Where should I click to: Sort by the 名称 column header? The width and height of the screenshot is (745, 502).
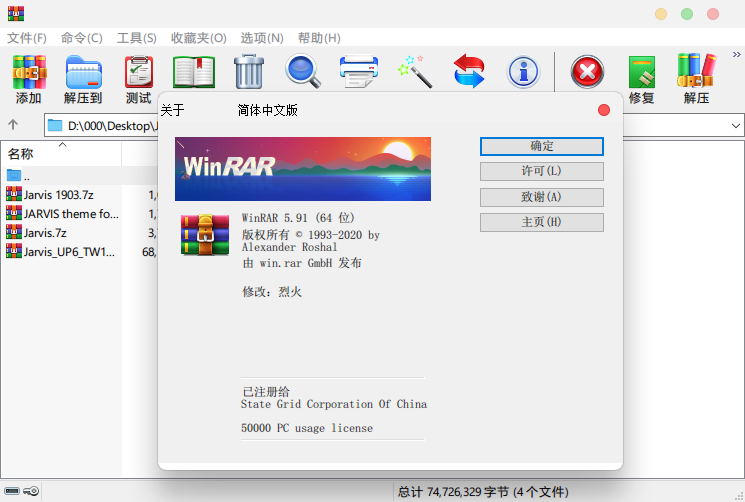[61, 154]
